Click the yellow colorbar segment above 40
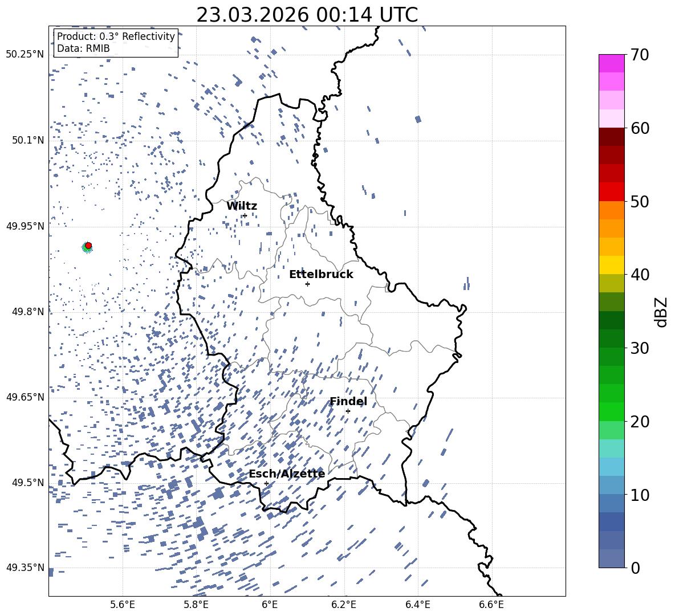This screenshot has width=675, height=616. tap(611, 265)
